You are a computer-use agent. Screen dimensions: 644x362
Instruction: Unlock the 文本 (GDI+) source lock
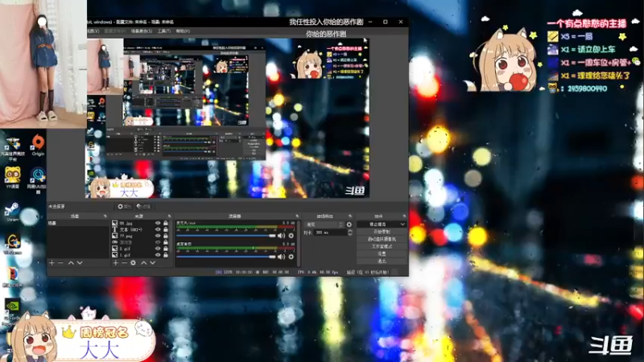pyautogui.click(x=166, y=229)
